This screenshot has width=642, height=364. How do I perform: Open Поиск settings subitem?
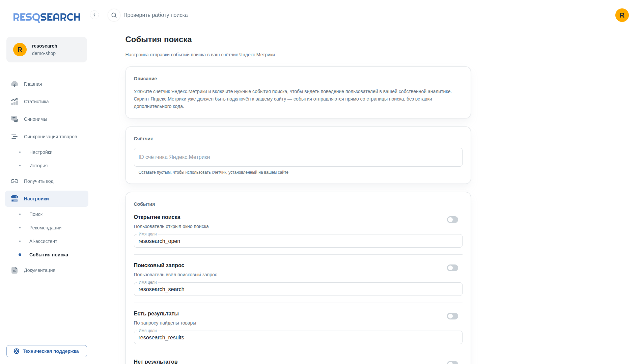pos(47,214)
